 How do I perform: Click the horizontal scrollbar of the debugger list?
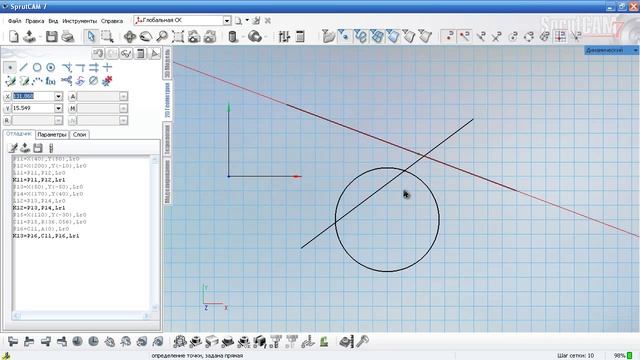tap(81, 316)
